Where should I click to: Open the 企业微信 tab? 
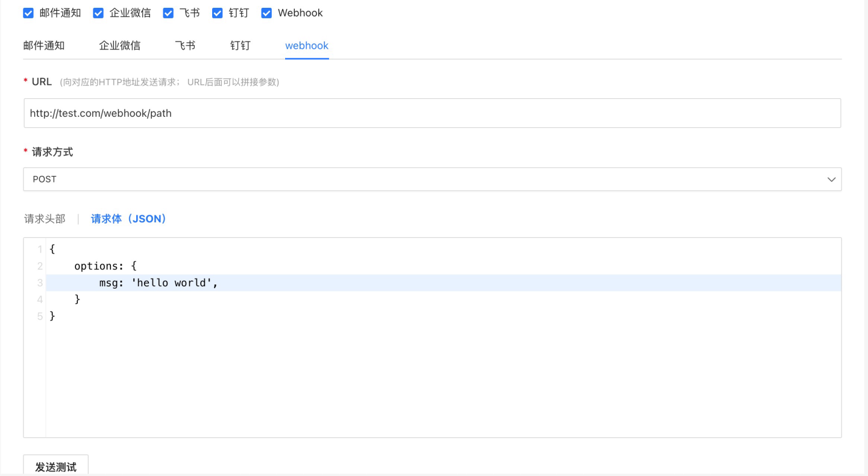[x=119, y=46]
